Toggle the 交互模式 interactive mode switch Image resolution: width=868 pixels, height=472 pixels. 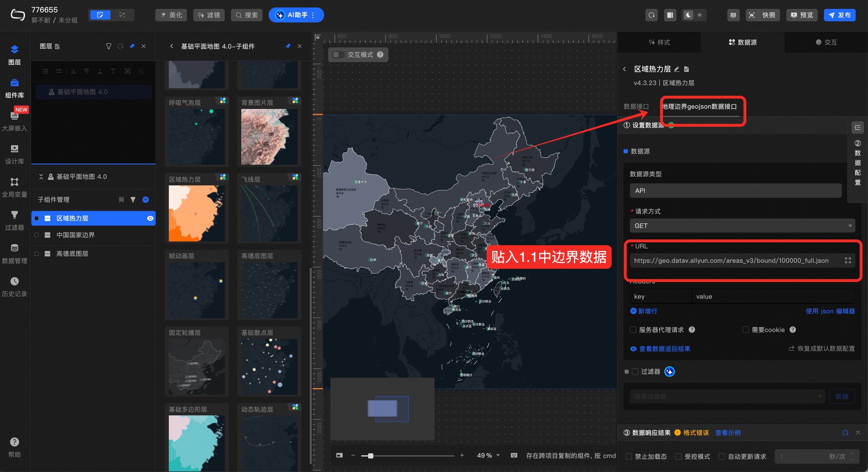tap(338, 55)
